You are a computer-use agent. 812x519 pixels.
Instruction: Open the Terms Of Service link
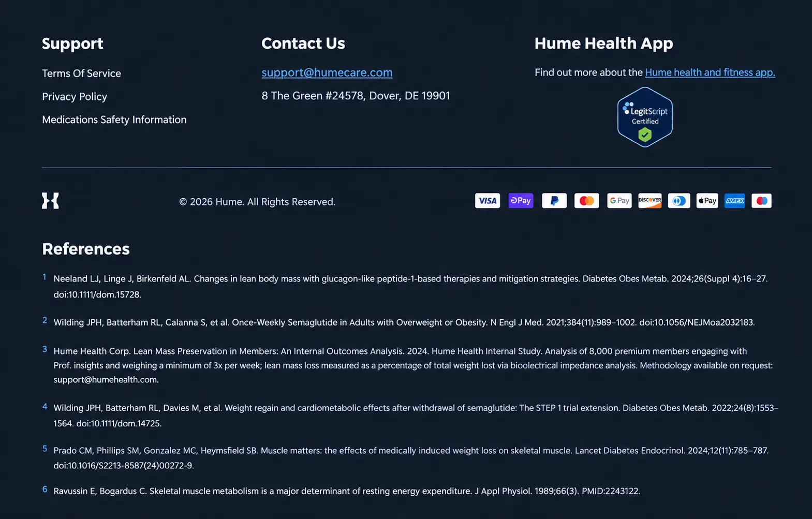(x=81, y=73)
